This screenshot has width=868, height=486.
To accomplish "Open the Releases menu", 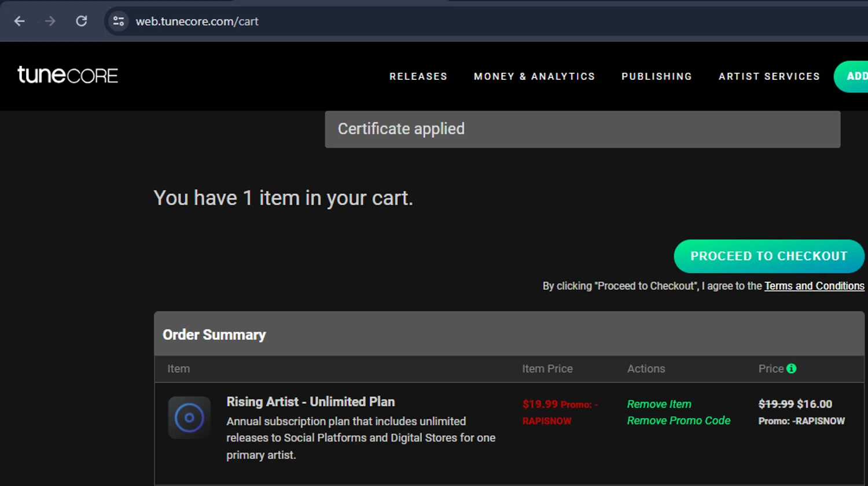I will click(x=418, y=76).
